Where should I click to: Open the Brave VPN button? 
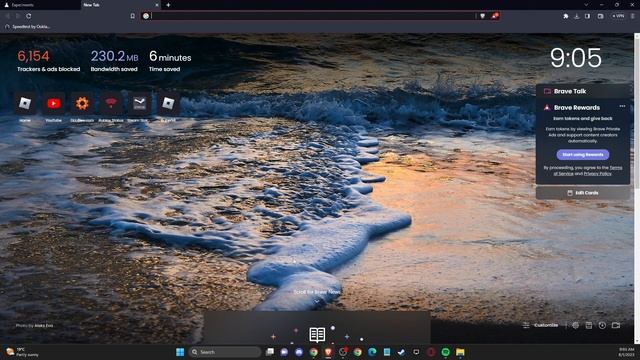(x=618, y=16)
